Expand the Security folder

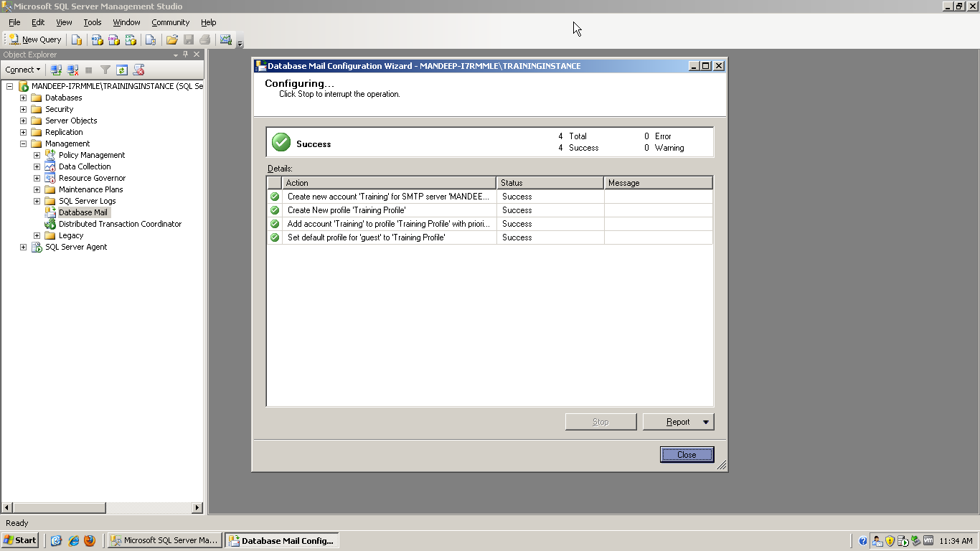(24, 109)
